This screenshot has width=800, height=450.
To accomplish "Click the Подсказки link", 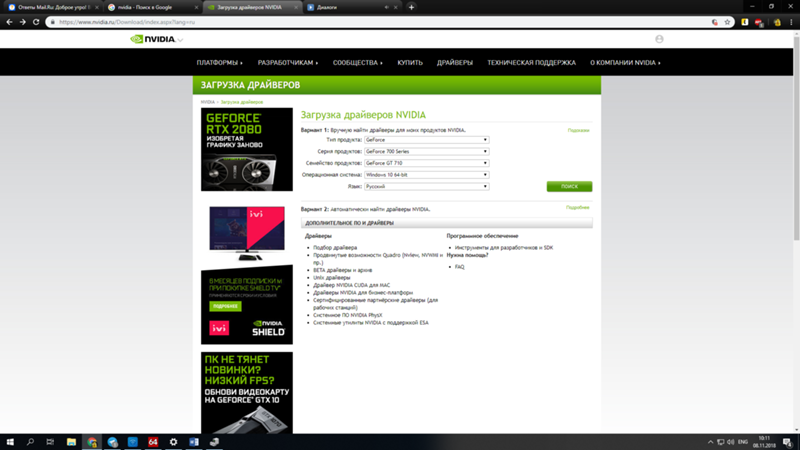I will tap(579, 131).
